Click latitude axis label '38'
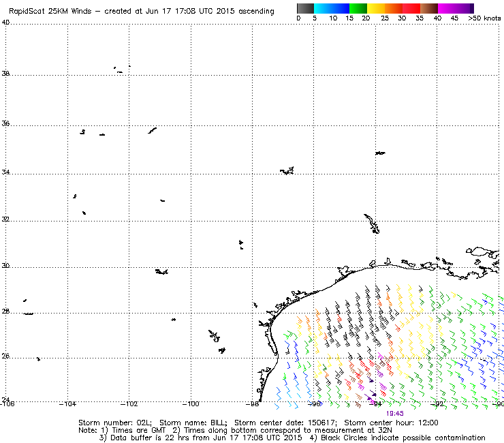Image resolution: width=504 pixels, height=443 pixels. [5, 74]
